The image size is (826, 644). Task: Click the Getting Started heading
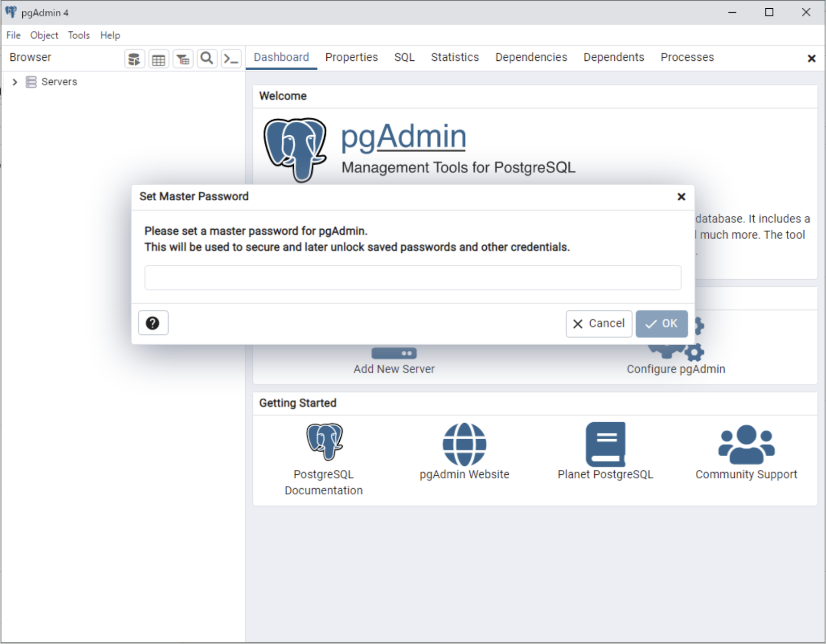tap(298, 403)
